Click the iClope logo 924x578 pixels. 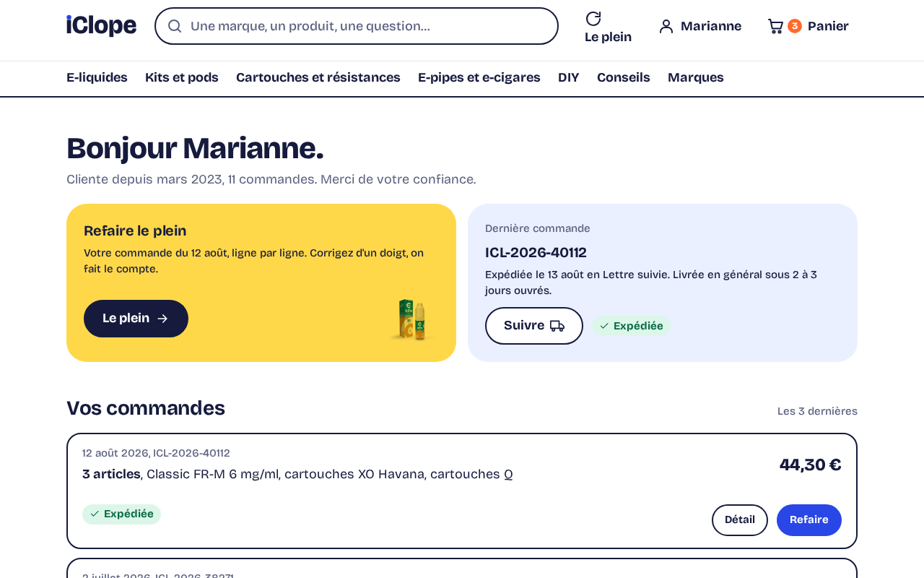(x=101, y=26)
